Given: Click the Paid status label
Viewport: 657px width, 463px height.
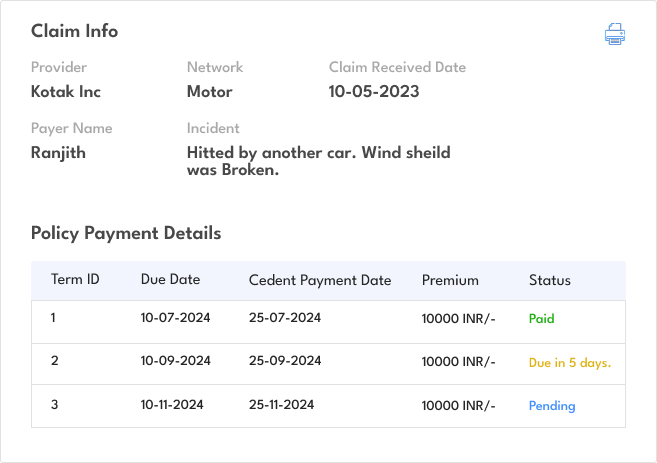Looking at the screenshot, I should click(x=541, y=319).
